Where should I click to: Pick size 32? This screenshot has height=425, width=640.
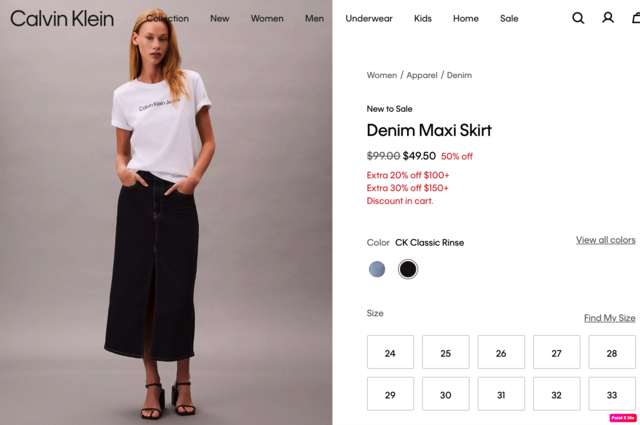click(556, 394)
